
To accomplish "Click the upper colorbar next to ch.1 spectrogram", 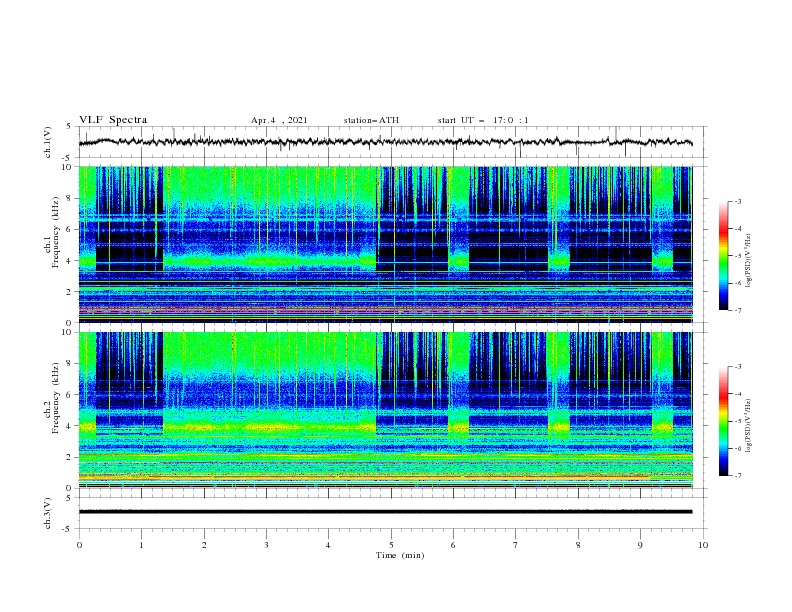I will point(723,256).
